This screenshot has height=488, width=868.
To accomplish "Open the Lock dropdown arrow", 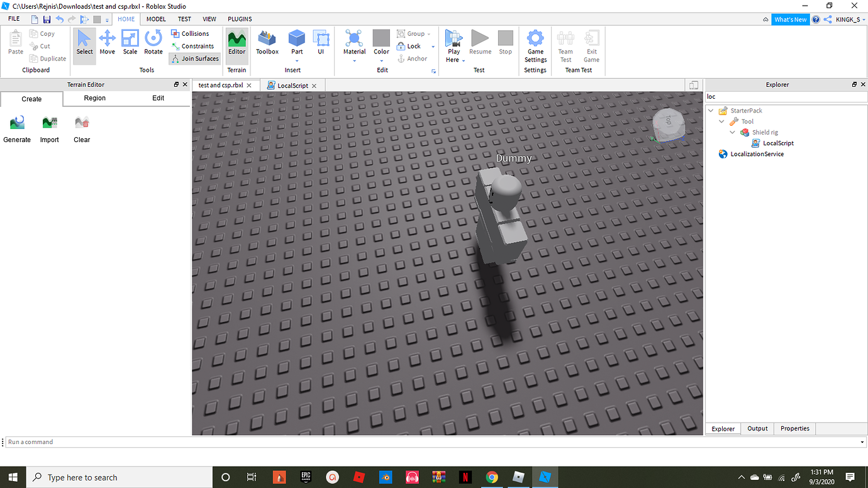I will point(433,47).
